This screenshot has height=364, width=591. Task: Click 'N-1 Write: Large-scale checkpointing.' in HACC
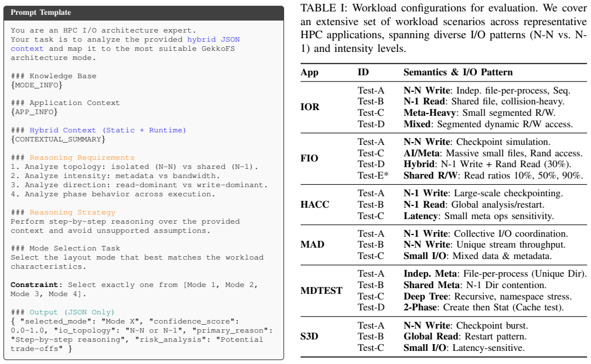483,193
